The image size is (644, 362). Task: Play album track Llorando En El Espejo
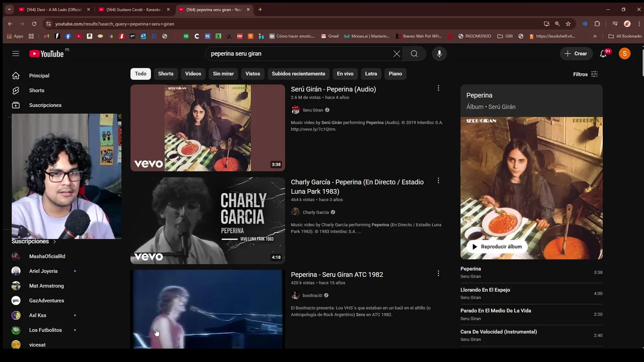pos(531,294)
